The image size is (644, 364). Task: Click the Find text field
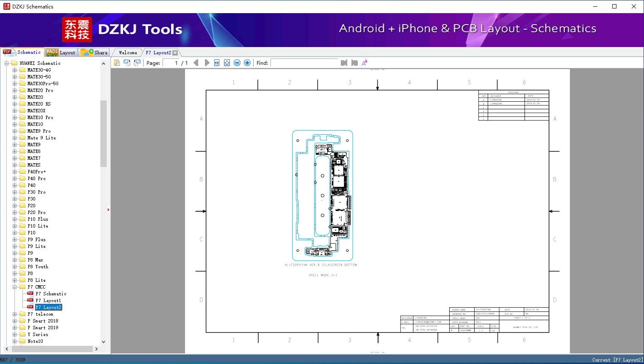click(x=304, y=63)
